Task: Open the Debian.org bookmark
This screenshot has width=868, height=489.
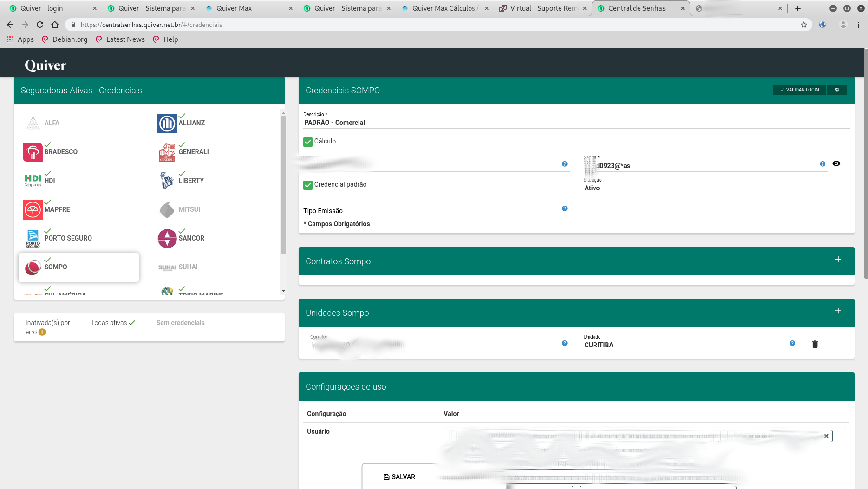Action: [65, 39]
